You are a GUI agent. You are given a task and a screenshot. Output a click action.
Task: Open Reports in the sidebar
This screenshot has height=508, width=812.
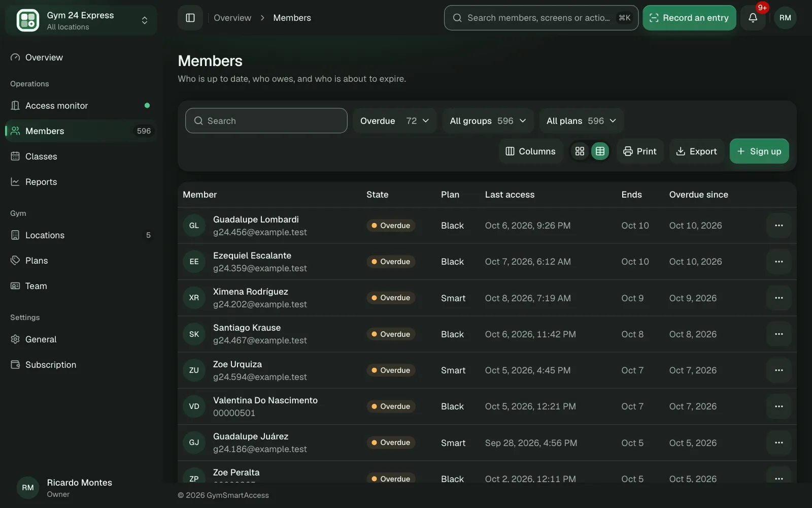pos(81,182)
